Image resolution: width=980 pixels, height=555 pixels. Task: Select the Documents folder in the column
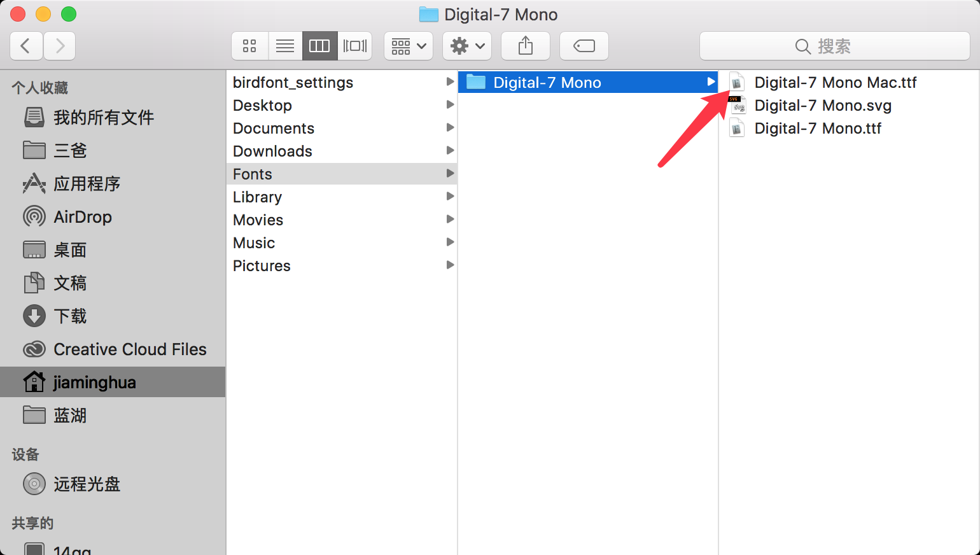click(x=342, y=128)
